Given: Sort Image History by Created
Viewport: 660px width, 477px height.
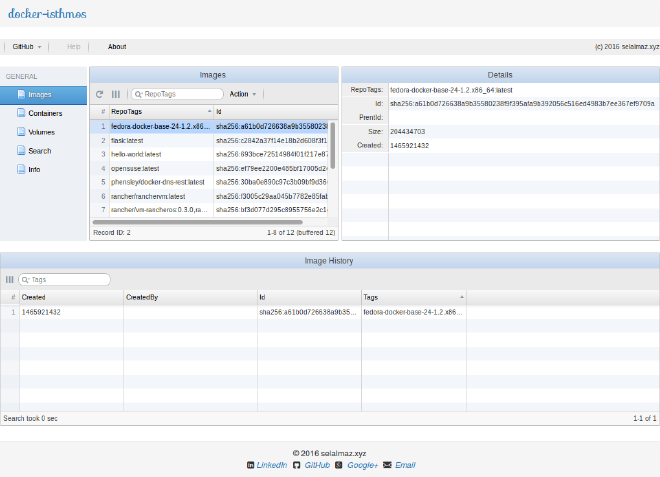Looking at the screenshot, I should tap(71, 297).
